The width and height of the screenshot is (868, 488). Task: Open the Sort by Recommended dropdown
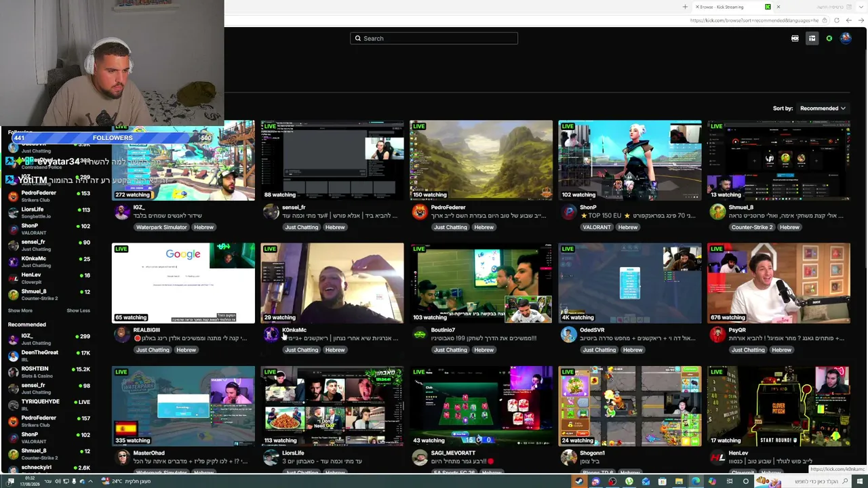(x=823, y=108)
